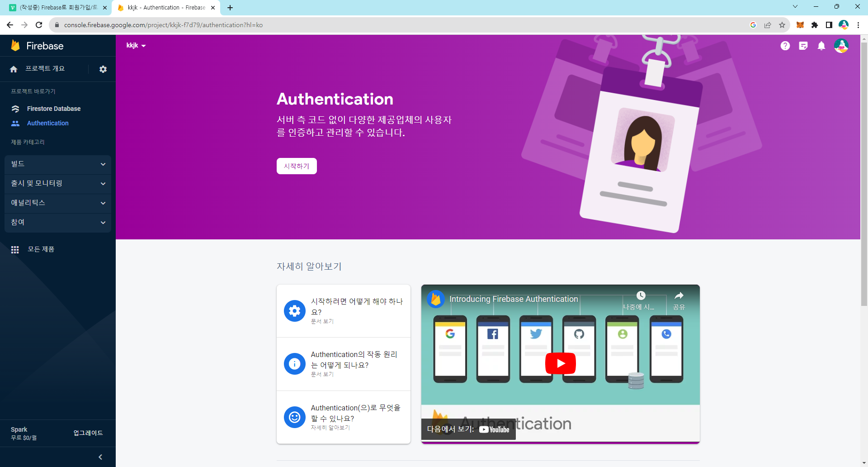
Task: Click the 다음에서 보기 YouTube link
Action: 468,429
